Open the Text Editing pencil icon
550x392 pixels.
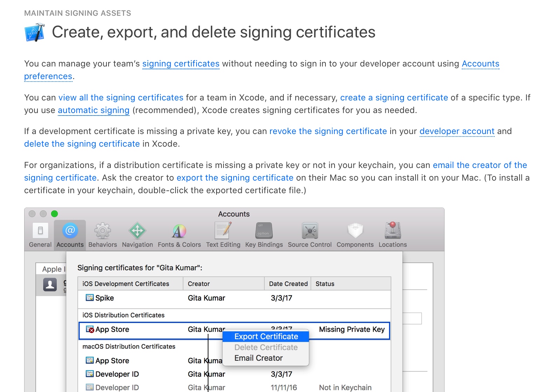point(223,231)
